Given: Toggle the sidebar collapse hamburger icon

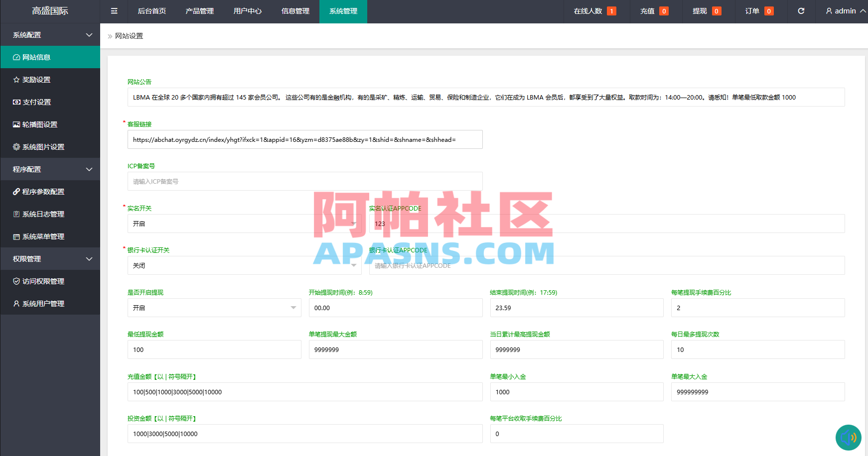Looking at the screenshot, I should point(114,11).
